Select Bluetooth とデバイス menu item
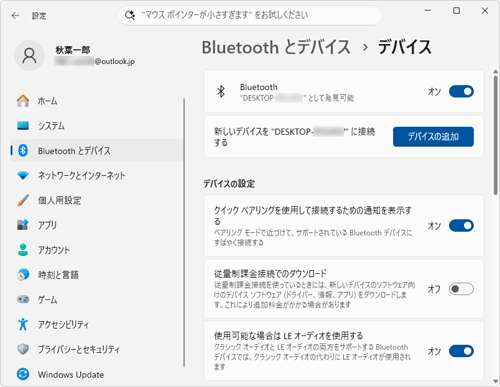 [x=97, y=151]
